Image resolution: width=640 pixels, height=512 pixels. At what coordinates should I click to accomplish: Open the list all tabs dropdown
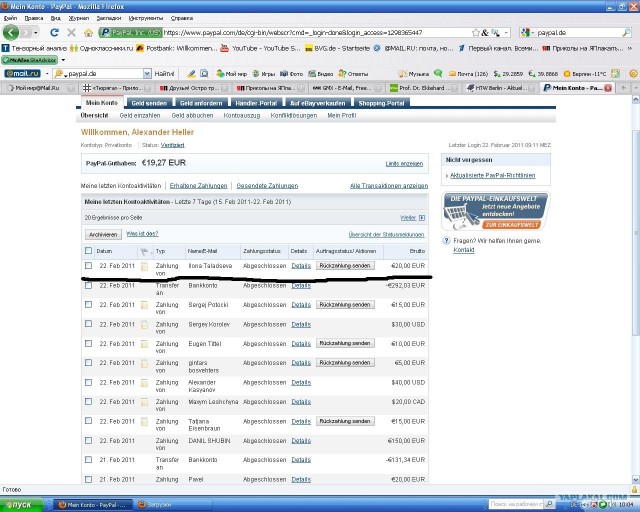coord(635,88)
